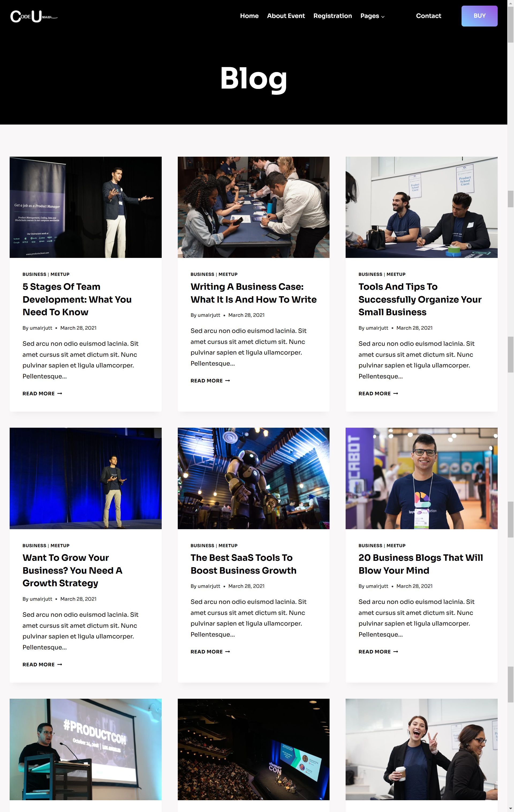Click the robot photo thumbnail

pyautogui.click(x=253, y=478)
